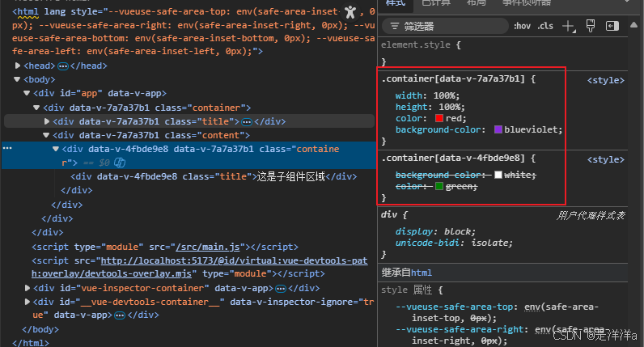This screenshot has width=644, height=347.
Task: Switch to the 样式 tab
Action: (396, 3)
